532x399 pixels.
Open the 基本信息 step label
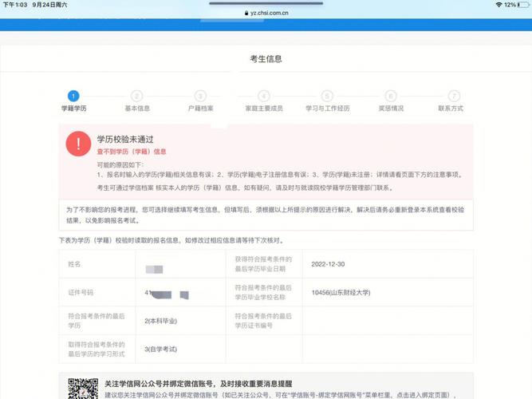[137, 109]
